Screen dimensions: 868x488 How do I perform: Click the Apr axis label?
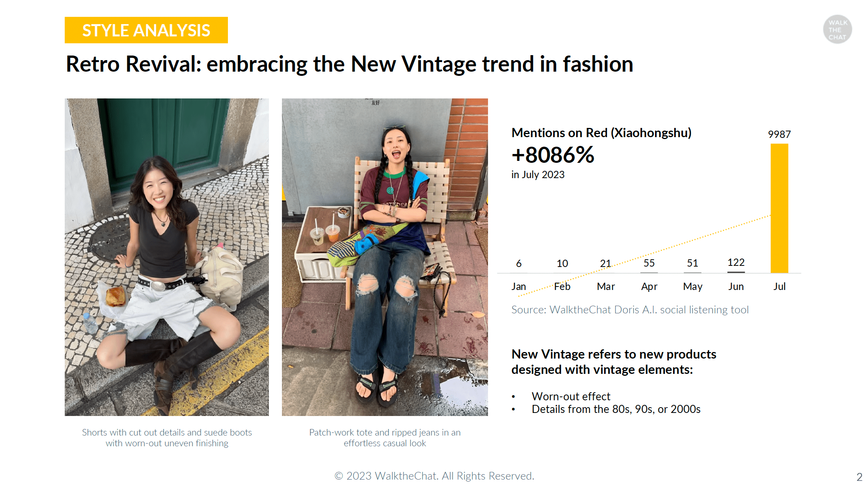click(649, 287)
